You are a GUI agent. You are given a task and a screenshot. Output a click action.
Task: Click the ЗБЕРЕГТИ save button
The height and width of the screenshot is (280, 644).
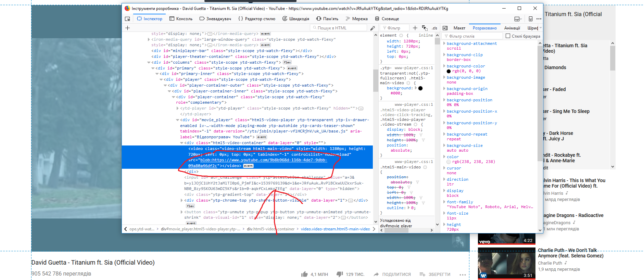pyautogui.click(x=435, y=274)
